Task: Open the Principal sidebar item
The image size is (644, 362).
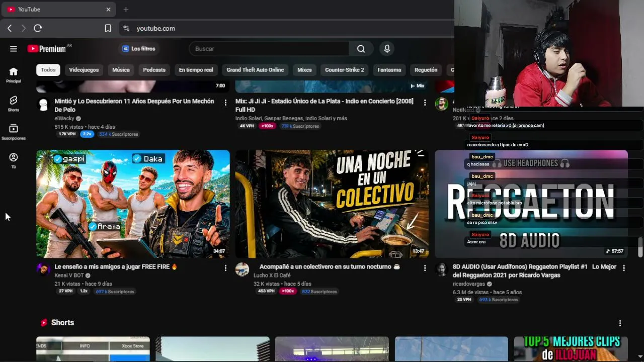Action: coord(14,75)
